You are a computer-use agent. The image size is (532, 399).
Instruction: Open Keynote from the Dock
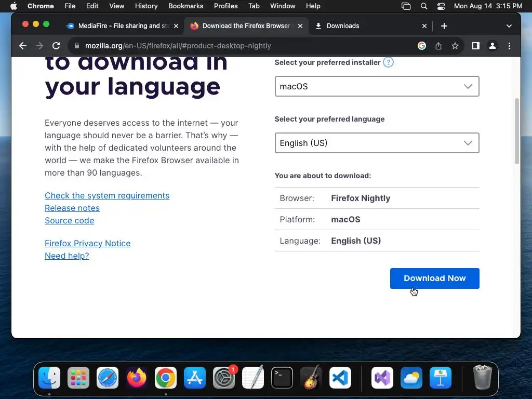coord(441,378)
